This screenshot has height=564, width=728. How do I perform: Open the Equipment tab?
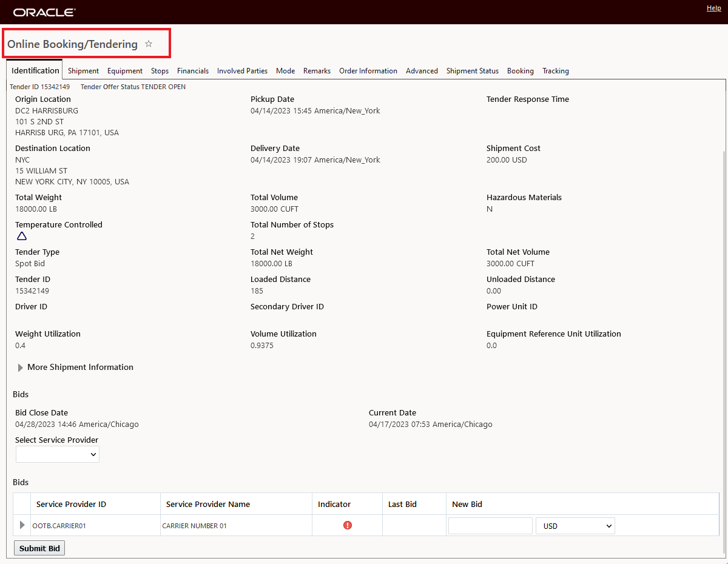(x=125, y=71)
